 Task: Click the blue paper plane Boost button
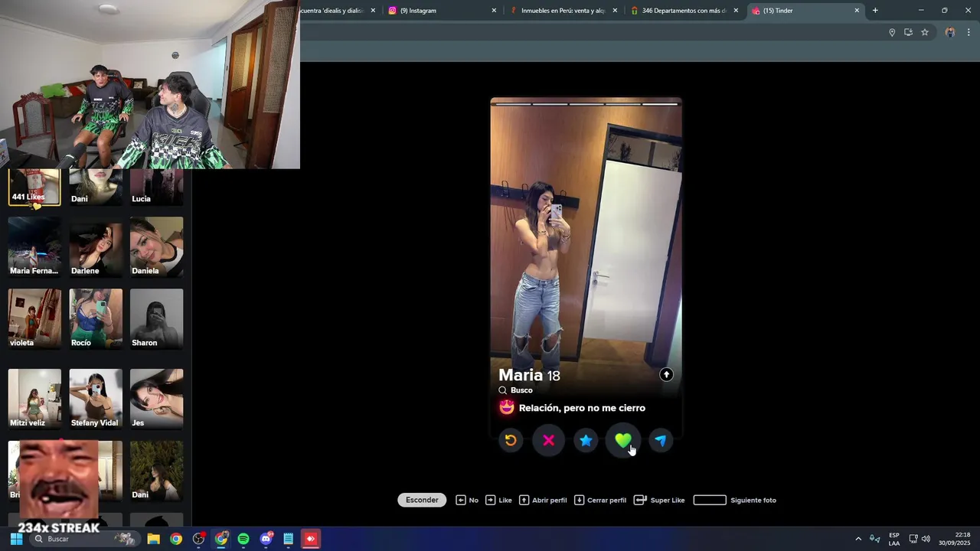pyautogui.click(x=661, y=440)
